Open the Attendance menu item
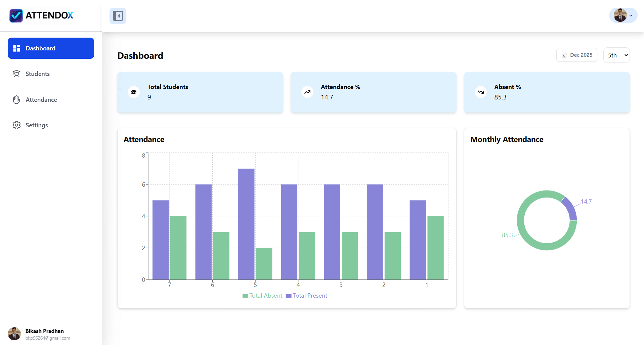This screenshot has height=345, width=644. (41, 100)
